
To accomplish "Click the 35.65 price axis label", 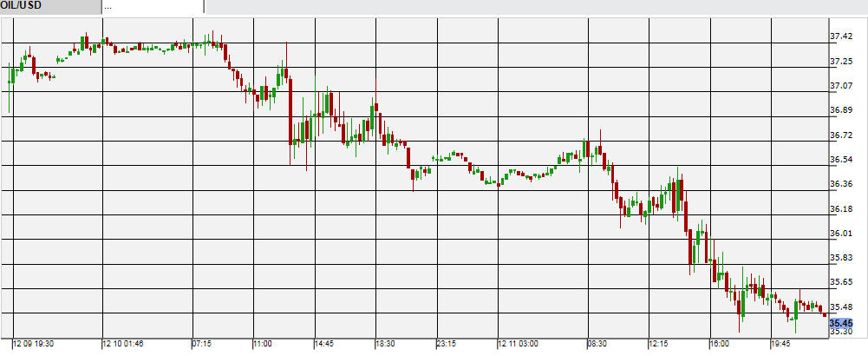I will pos(841,282).
